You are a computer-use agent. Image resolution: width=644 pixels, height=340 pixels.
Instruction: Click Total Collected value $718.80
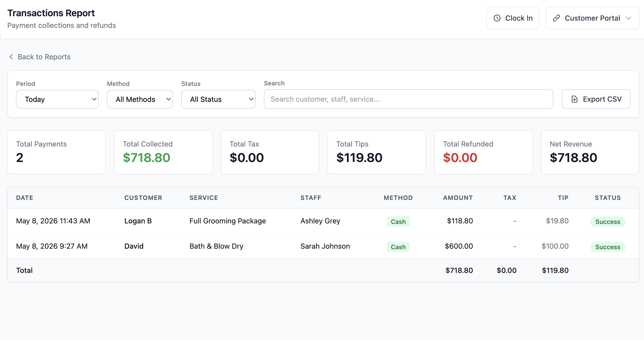click(146, 158)
